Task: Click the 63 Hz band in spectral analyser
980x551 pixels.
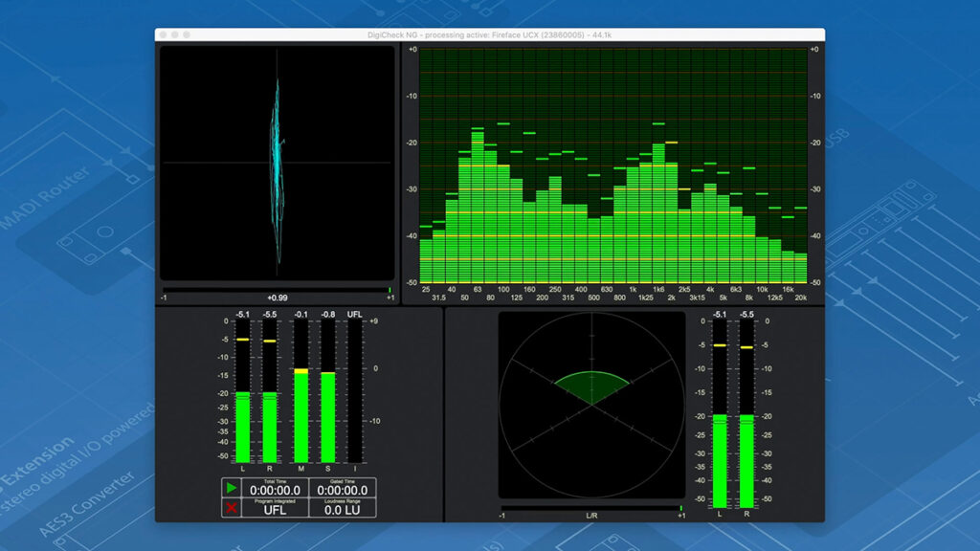Action: [x=478, y=206]
